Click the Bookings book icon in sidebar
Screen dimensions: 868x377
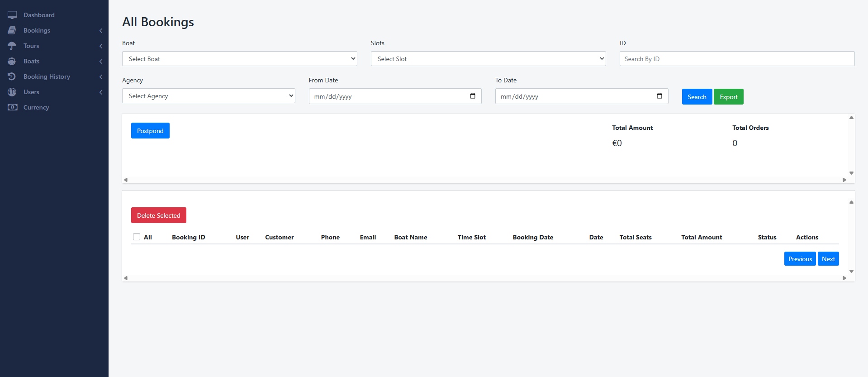(12, 30)
